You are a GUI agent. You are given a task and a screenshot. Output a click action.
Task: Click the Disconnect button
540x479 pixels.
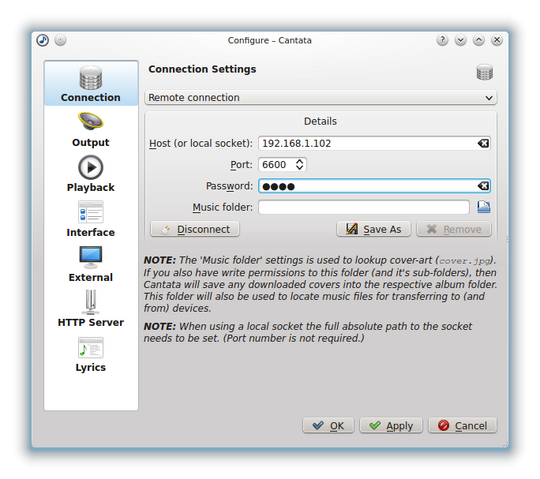[195, 229]
